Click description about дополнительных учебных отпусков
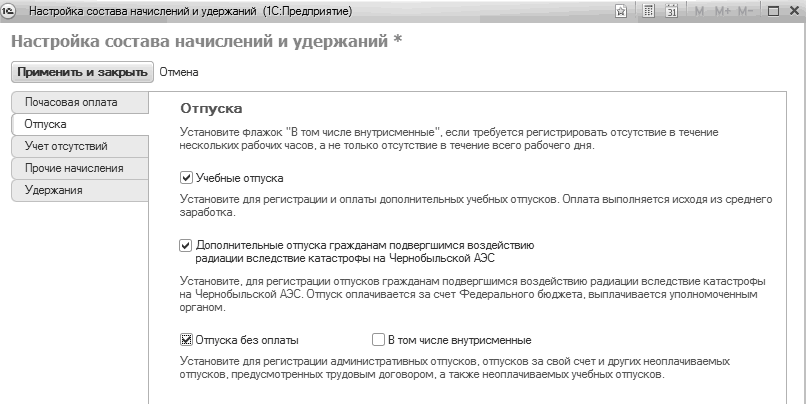Viewport: 806px width, 404px height. 476,206
